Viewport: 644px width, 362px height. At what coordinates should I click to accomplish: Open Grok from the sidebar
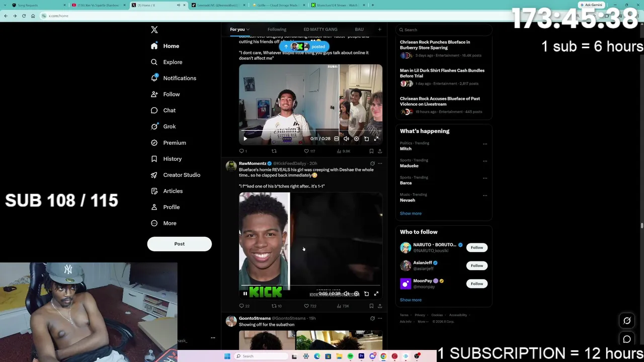pos(164,126)
